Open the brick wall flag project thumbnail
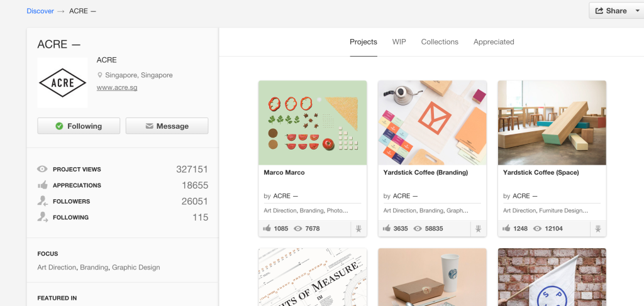Screen dimensions: 644x306 (552, 277)
